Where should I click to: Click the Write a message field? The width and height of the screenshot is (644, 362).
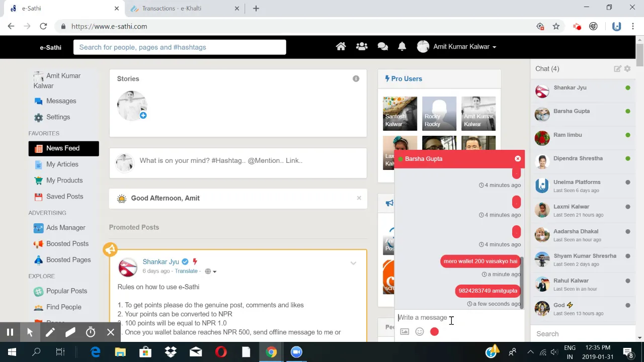pos(459,318)
